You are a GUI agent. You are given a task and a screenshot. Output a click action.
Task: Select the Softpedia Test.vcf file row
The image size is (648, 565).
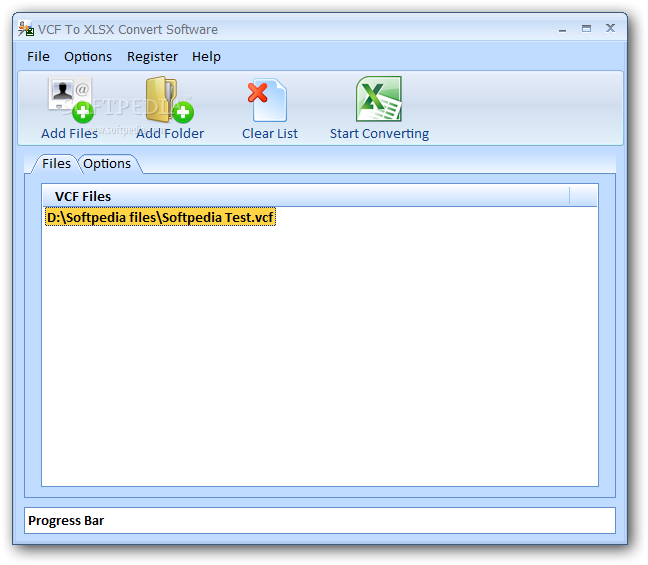point(160,217)
